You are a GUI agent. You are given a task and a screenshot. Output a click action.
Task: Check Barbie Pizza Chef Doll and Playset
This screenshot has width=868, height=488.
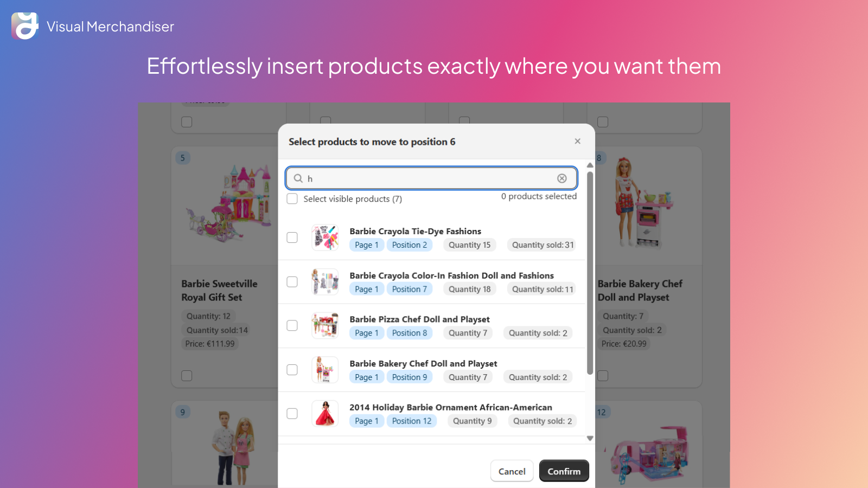(x=292, y=325)
